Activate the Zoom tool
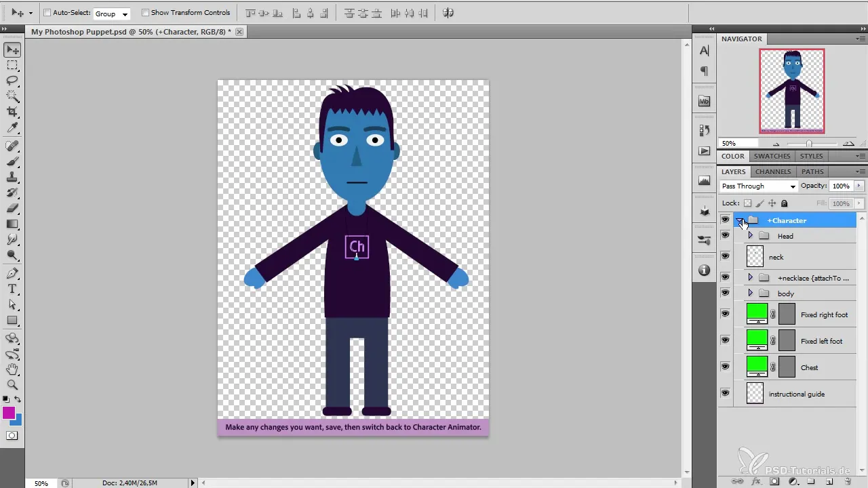The height and width of the screenshot is (488, 868). pyautogui.click(x=12, y=385)
